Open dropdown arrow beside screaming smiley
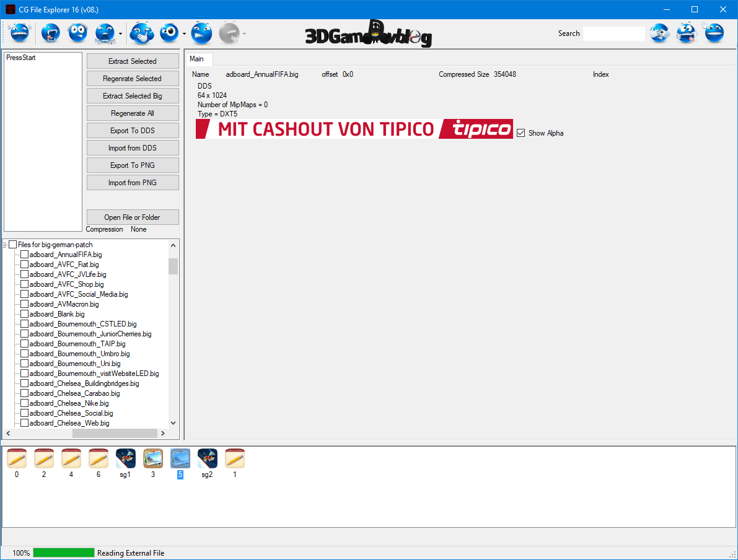The image size is (738, 560). click(120, 34)
